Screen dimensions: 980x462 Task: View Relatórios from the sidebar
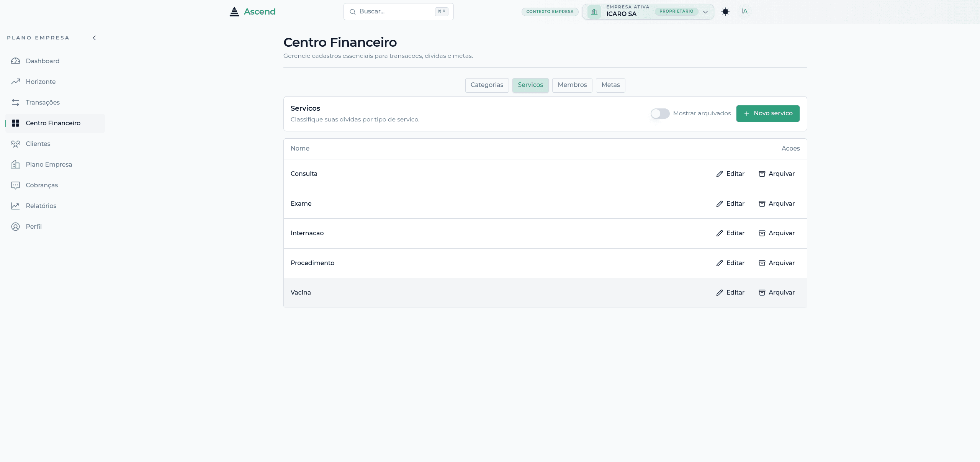(41, 206)
